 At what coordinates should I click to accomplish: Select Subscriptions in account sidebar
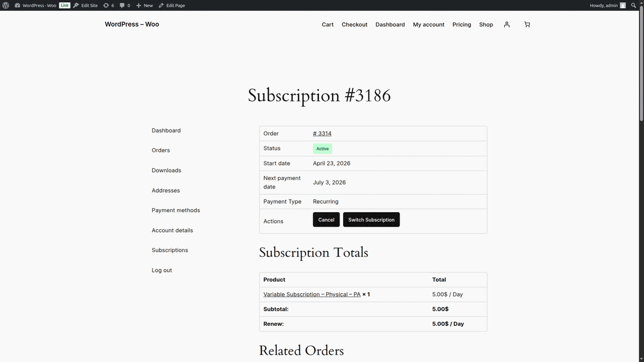click(170, 250)
